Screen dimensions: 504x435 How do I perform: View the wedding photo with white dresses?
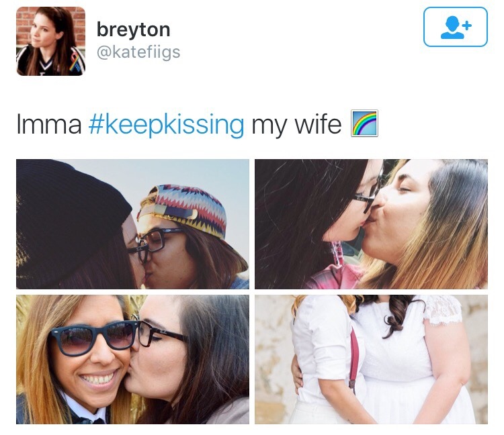coord(371,359)
